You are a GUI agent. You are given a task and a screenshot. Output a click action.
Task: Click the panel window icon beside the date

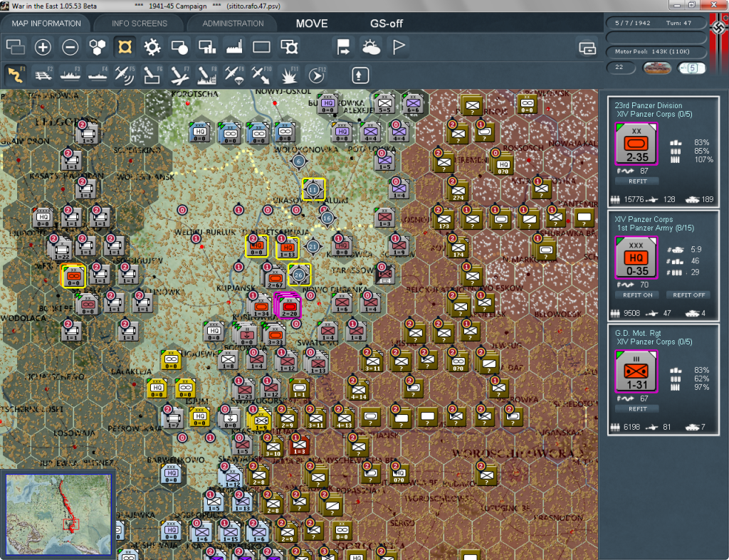[x=587, y=48]
